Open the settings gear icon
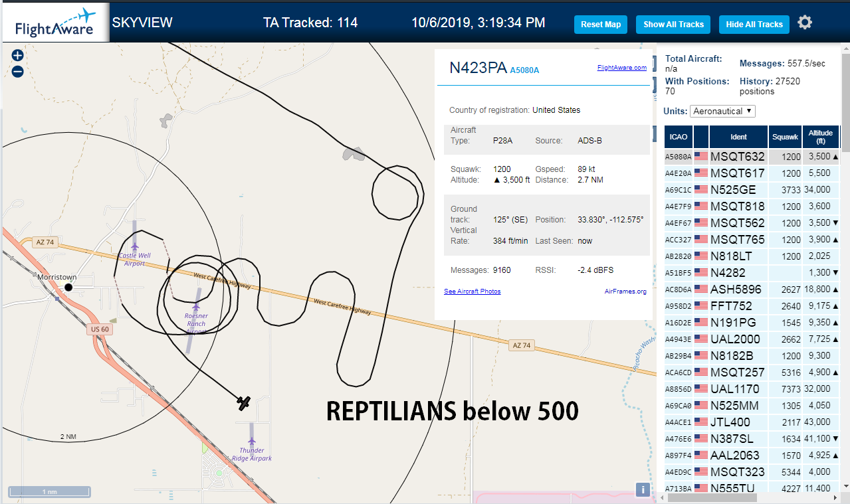 (x=805, y=23)
